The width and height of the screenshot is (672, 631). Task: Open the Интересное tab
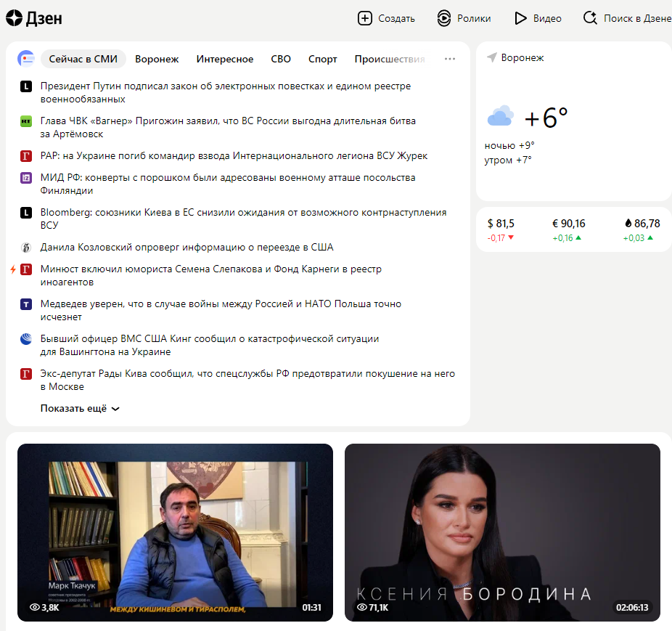click(x=225, y=59)
